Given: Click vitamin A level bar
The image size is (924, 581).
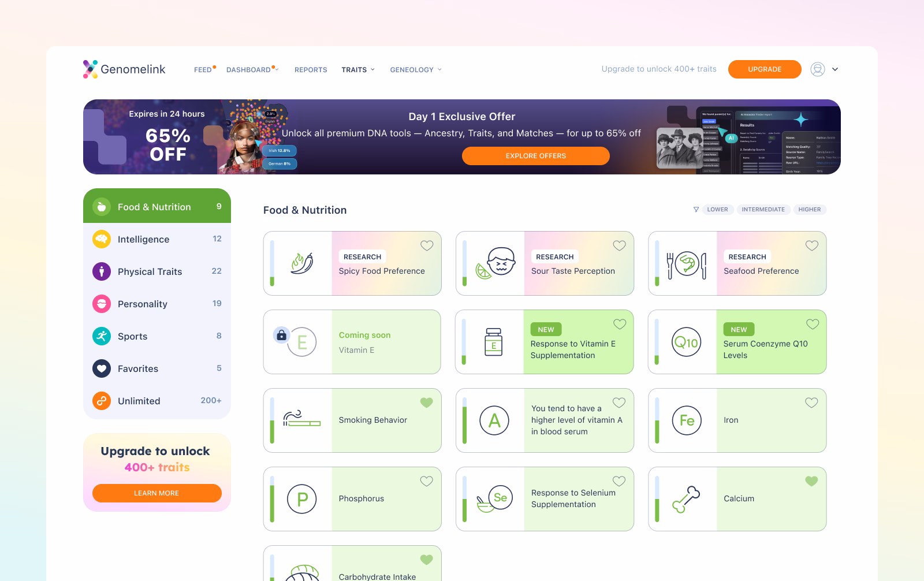Looking at the screenshot, I should (x=465, y=420).
